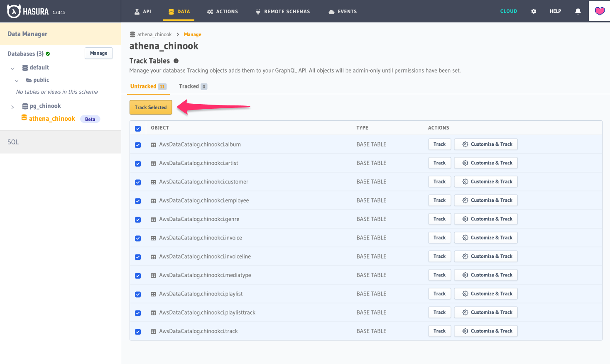Click the pg_chinook database icon
The width and height of the screenshot is (610, 364).
pyautogui.click(x=25, y=106)
